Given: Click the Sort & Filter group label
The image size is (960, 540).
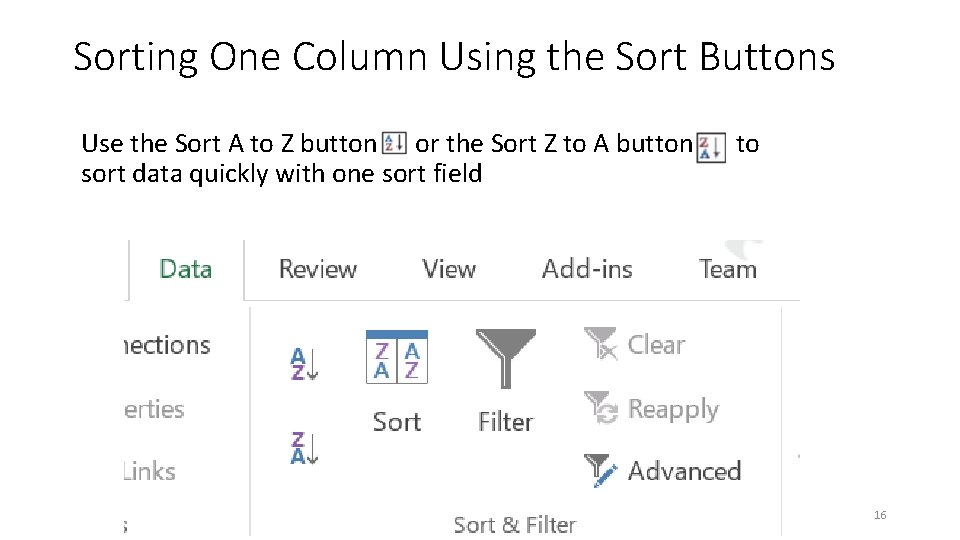Looking at the screenshot, I should click(x=514, y=524).
